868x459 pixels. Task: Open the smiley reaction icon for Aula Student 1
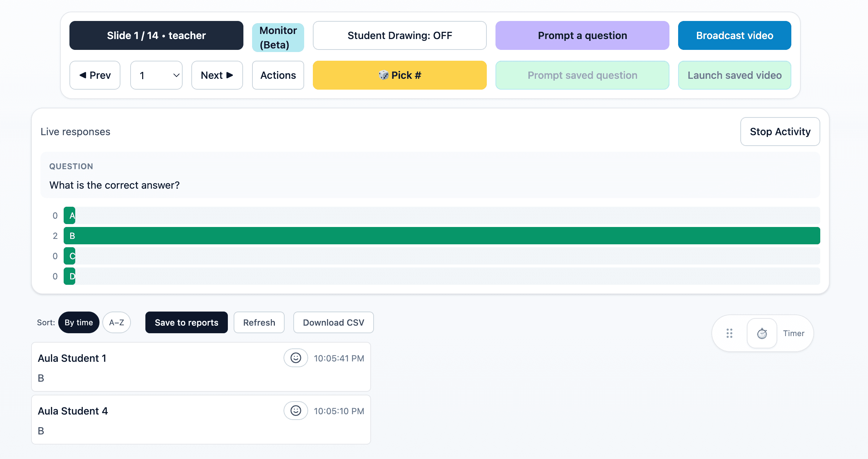coord(296,358)
